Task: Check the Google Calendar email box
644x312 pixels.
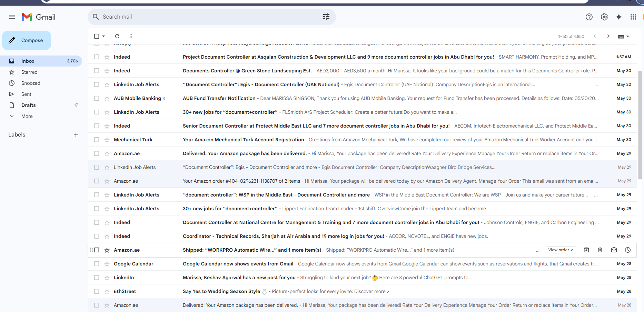Action: (97, 264)
